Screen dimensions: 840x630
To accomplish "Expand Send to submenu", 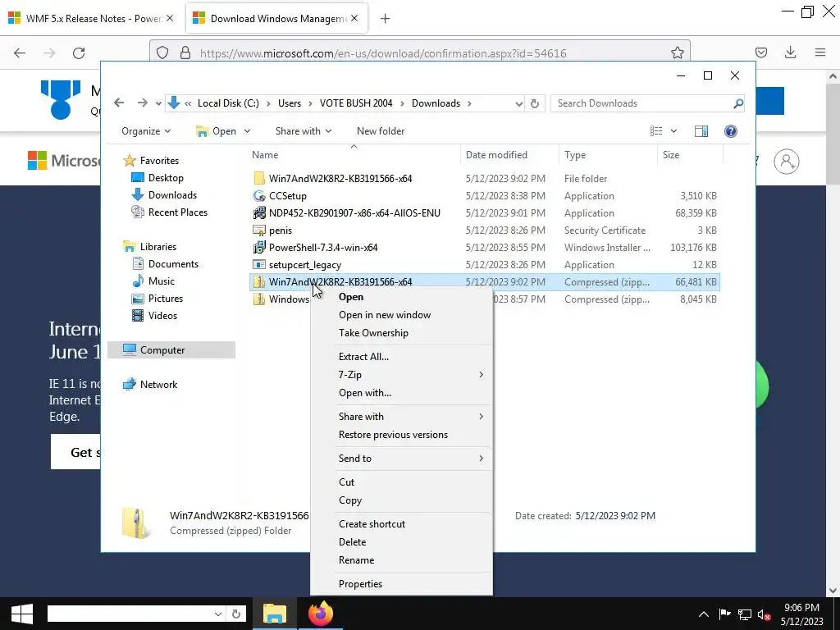I will tap(402, 458).
